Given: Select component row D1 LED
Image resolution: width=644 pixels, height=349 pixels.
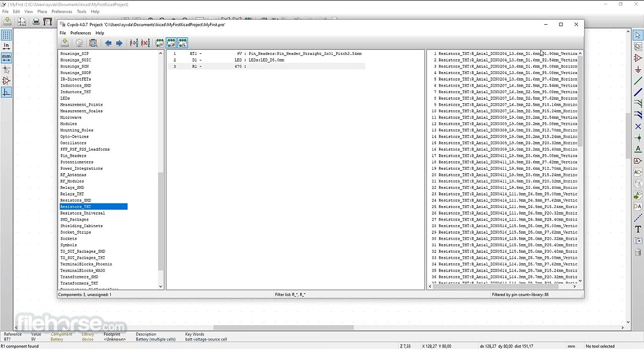Looking at the screenshot, I should click(x=266, y=60).
